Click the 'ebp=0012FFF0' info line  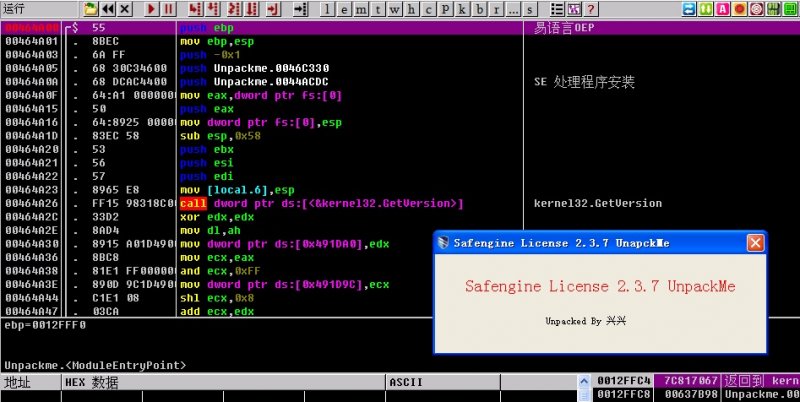(x=45, y=325)
